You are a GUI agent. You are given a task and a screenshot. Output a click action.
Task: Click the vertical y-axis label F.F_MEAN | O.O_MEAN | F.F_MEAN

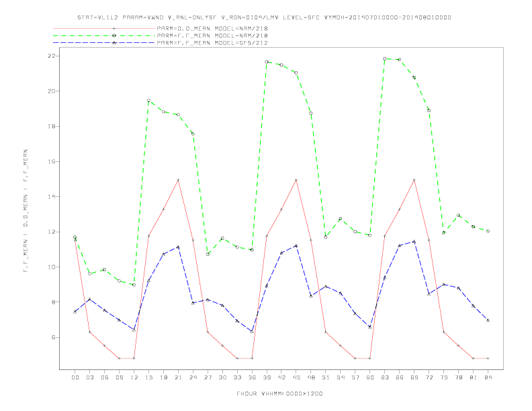[x=26, y=211]
